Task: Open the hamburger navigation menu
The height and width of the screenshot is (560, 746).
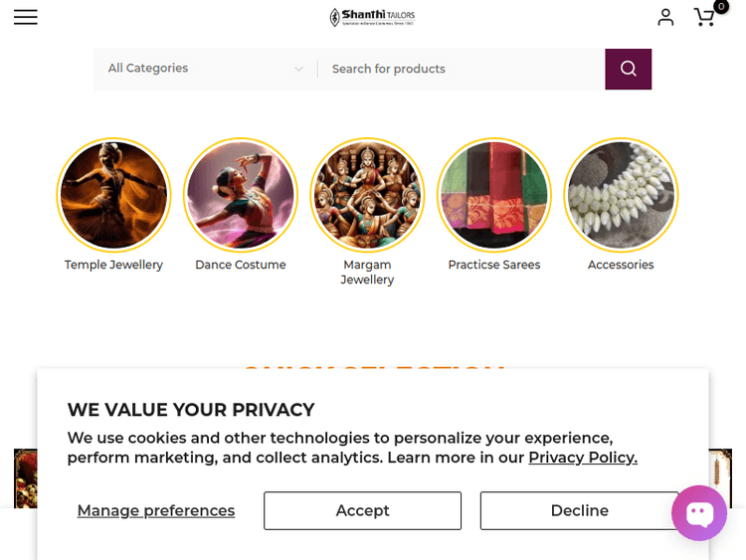Action: [26, 17]
